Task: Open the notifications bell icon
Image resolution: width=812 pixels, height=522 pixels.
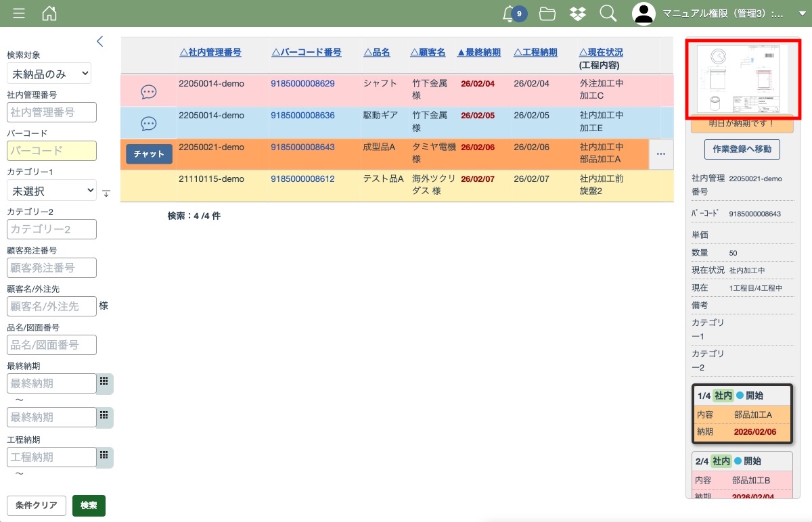Action: click(x=510, y=14)
